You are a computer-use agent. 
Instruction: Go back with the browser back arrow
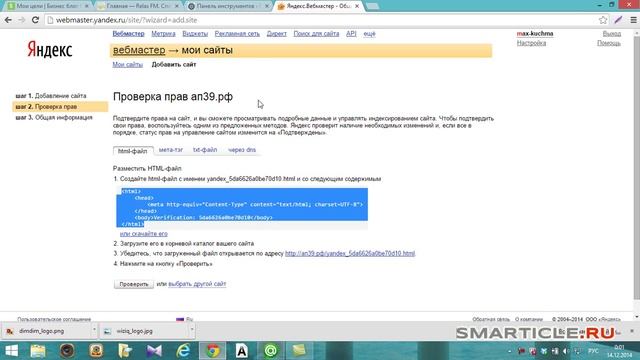click(8, 20)
